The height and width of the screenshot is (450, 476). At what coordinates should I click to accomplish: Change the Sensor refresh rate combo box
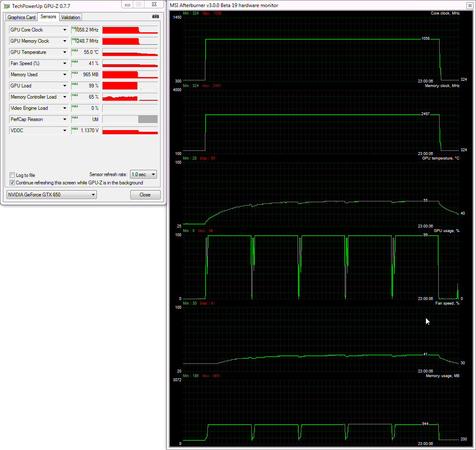(x=143, y=174)
